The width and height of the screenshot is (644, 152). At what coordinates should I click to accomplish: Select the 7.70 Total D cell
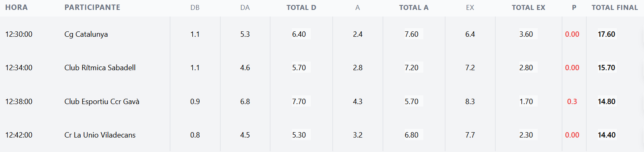click(x=299, y=101)
